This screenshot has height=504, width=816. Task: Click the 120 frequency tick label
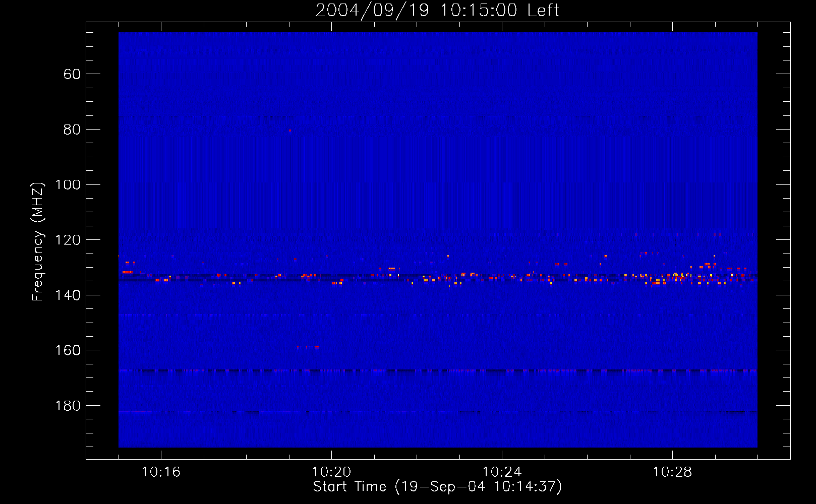pos(68,240)
